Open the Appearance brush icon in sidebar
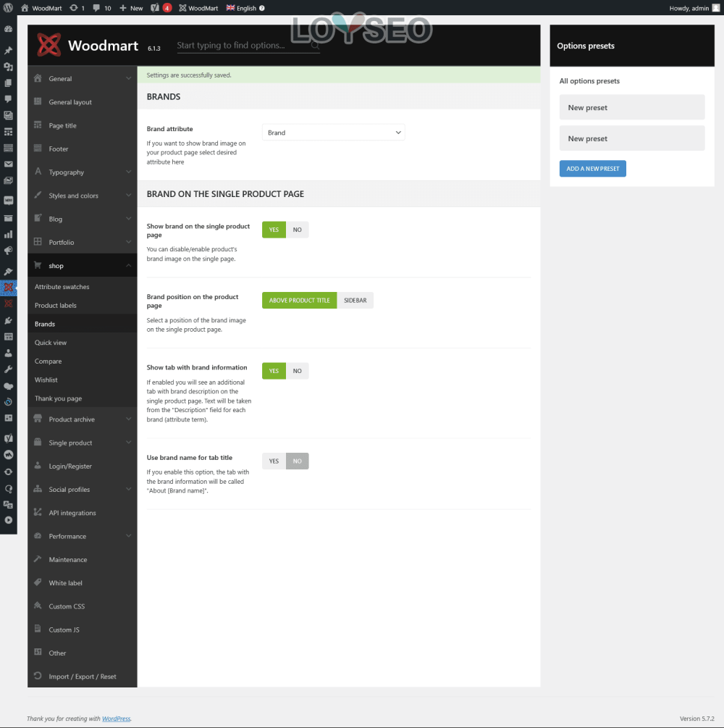The height and width of the screenshot is (728, 724). click(x=9, y=271)
